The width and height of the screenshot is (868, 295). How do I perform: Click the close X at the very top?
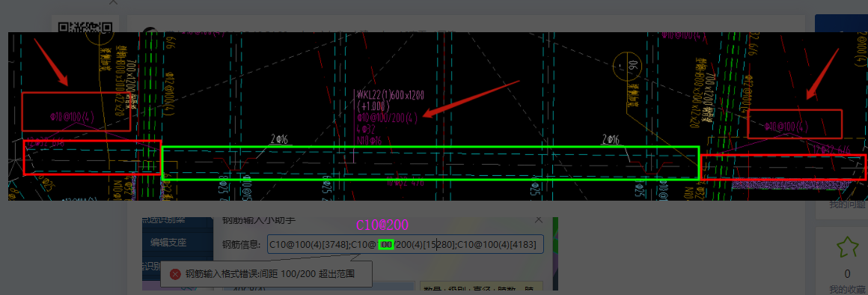(113, 2)
